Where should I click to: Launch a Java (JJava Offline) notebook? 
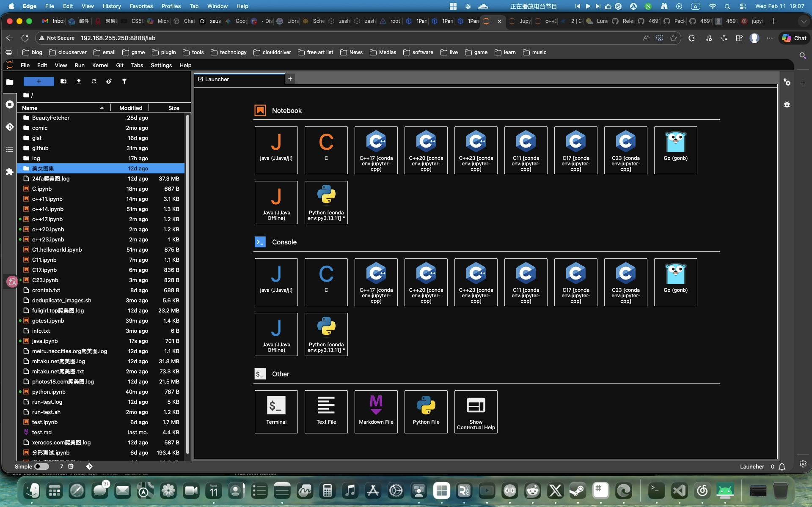[276, 203]
